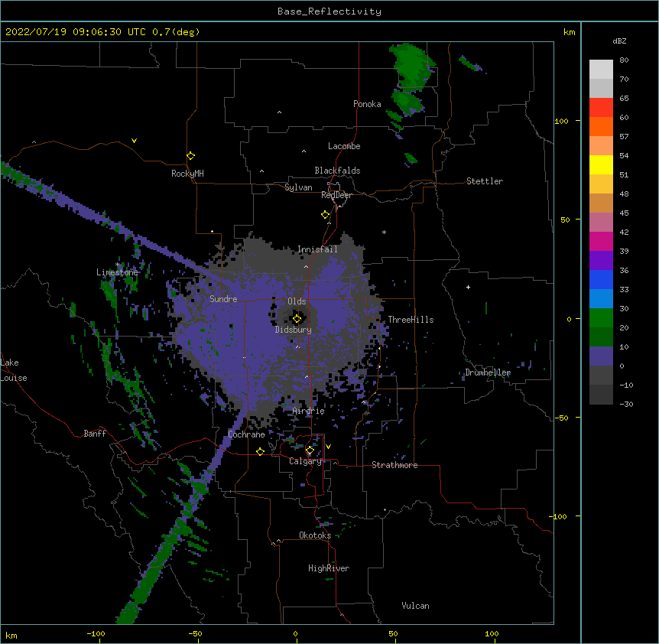Image resolution: width=659 pixels, height=644 pixels.
Task: Click the yellow diamond marker above the Calgary label
Action: coord(310,450)
